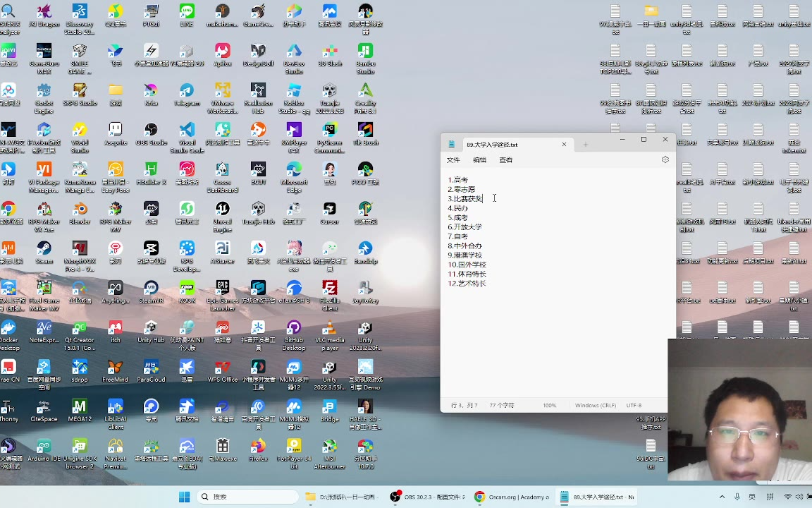Open Telegram from the desktop
Screen dimensions: 812x508
point(187,95)
